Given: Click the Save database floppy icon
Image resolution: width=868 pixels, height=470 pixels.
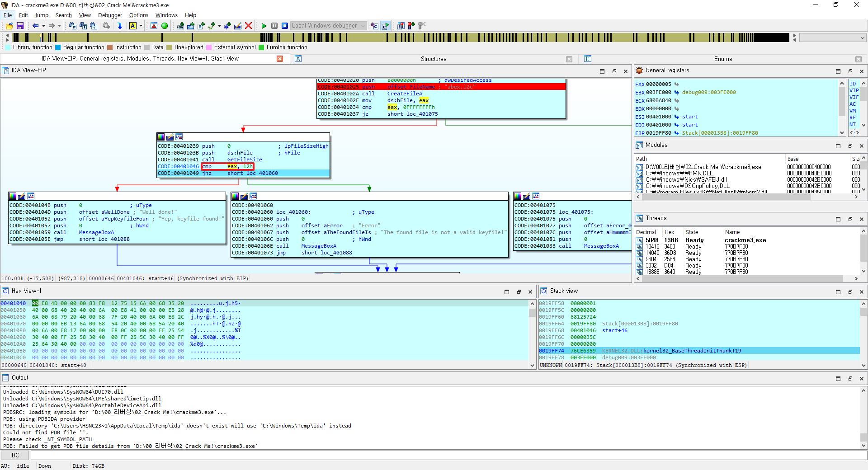Looking at the screenshot, I should [x=20, y=26].
